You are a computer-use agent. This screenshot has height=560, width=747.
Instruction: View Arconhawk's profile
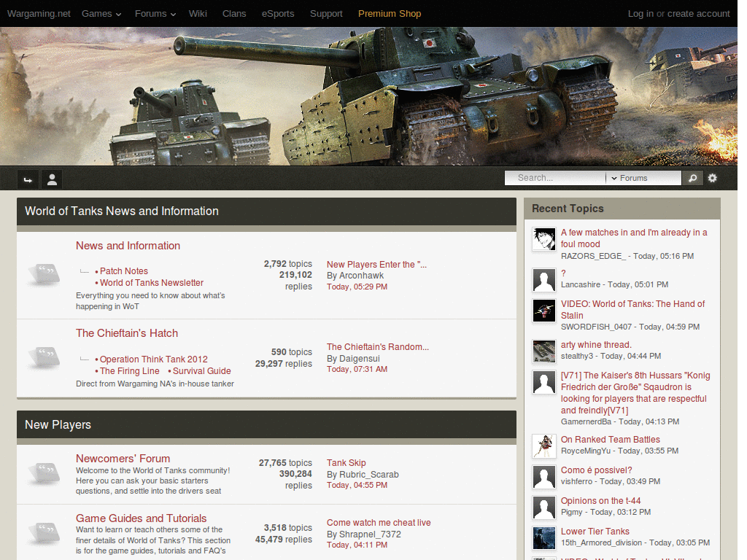(361, 276)
